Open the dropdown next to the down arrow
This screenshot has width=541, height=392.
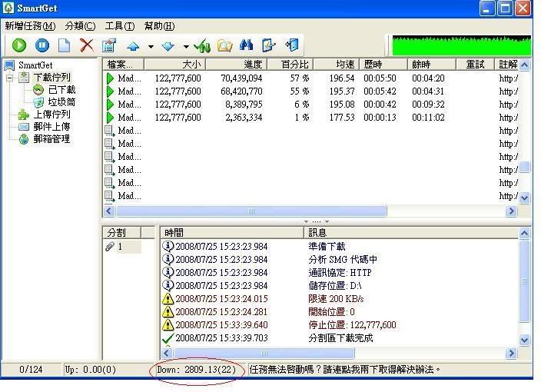pyautogui.click(x=186, y=46)
